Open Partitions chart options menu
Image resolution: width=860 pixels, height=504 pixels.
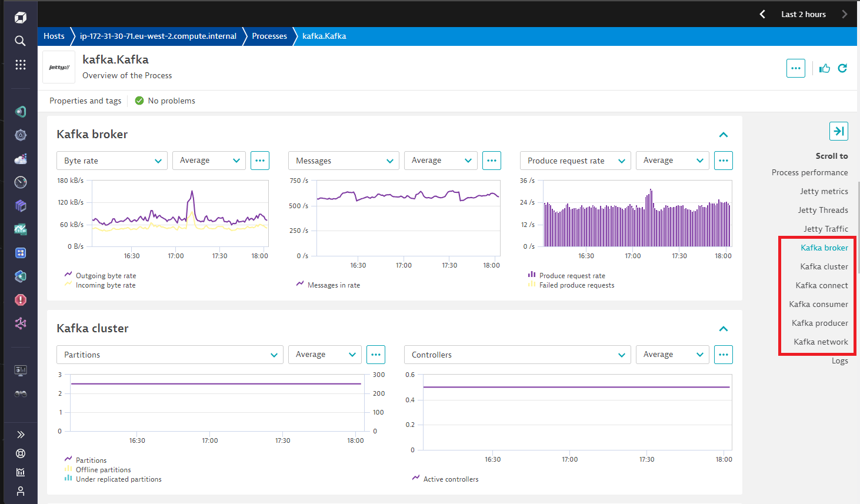(376, 355)
